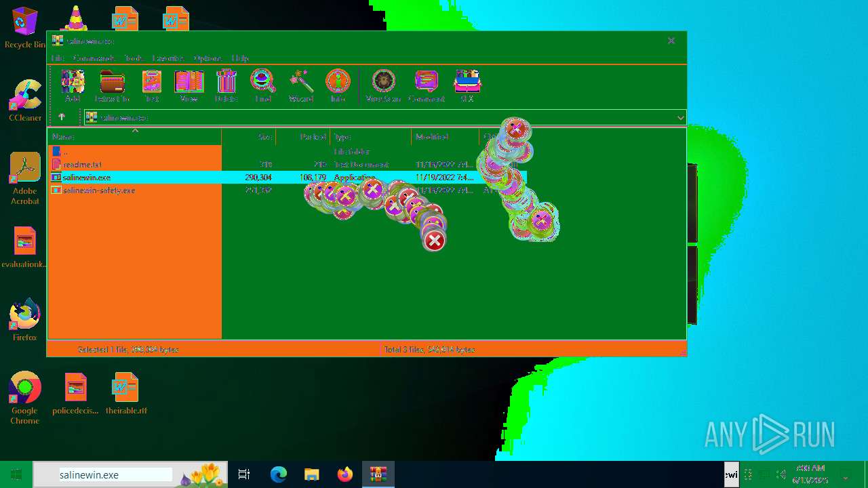Open the Commands menu
Viewport: 868px width, 488px height.
[x=94, y=58]
